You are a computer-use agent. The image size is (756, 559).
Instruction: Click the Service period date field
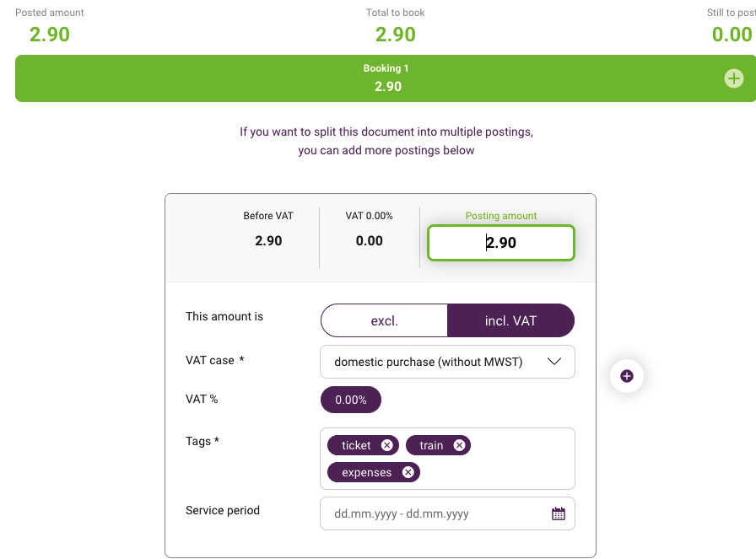coord(447,513)
